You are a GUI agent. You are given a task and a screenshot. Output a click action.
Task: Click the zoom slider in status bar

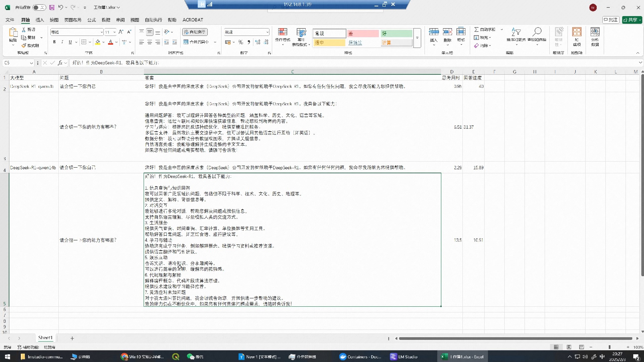609,347
